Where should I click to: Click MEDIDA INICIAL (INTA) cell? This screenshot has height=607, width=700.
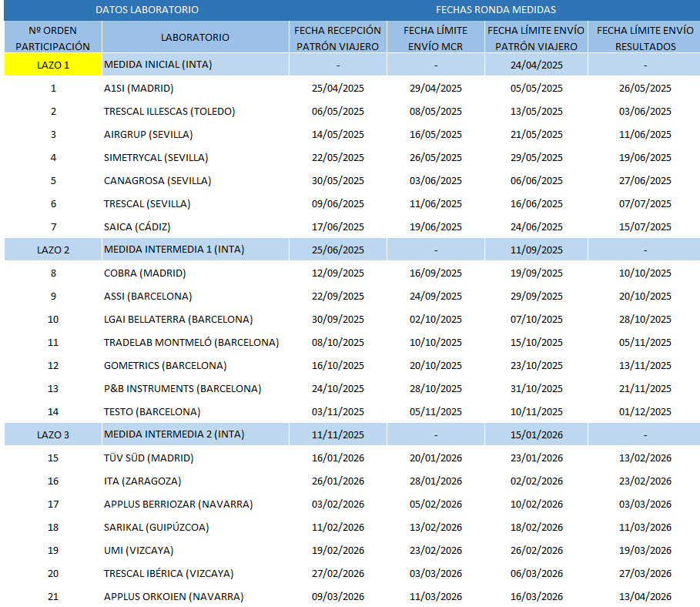pos(196,65)
